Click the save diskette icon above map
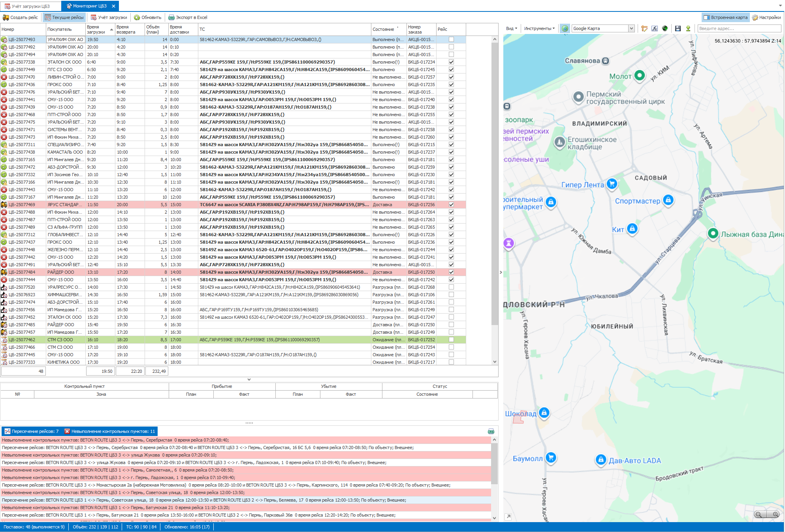Image resolution: width=785 pixels, height=532 pixels. click(x=678, y=28)
